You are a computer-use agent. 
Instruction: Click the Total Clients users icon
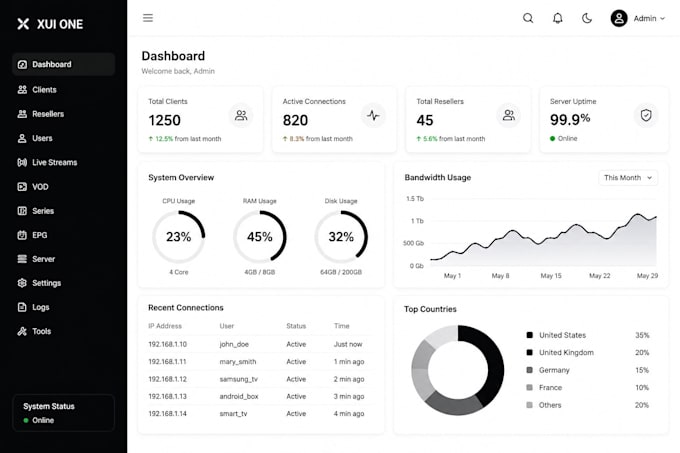tap(241, 115)
